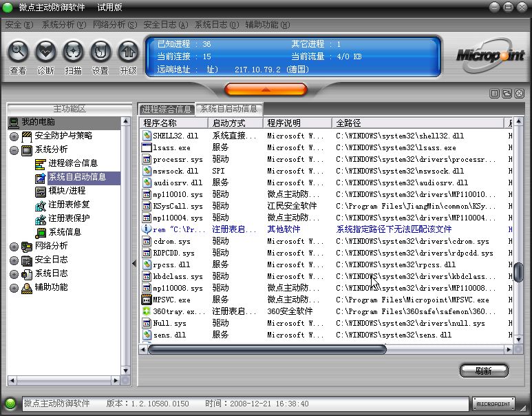Click the list-view icon in top-right panel
Viewport: 532px width, 416px height.
coord(495,94)
